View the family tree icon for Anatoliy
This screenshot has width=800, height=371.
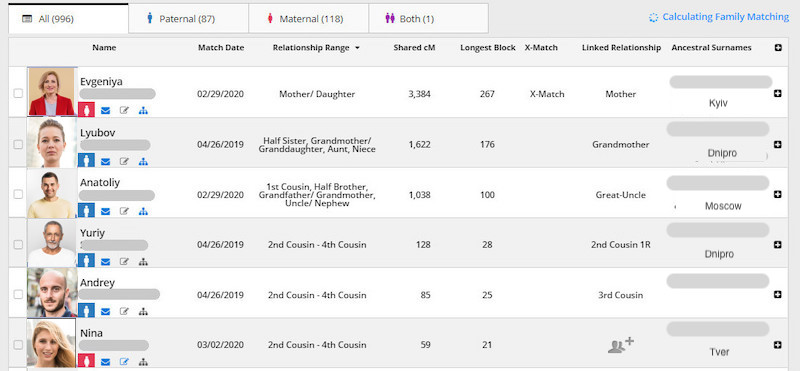143,211
